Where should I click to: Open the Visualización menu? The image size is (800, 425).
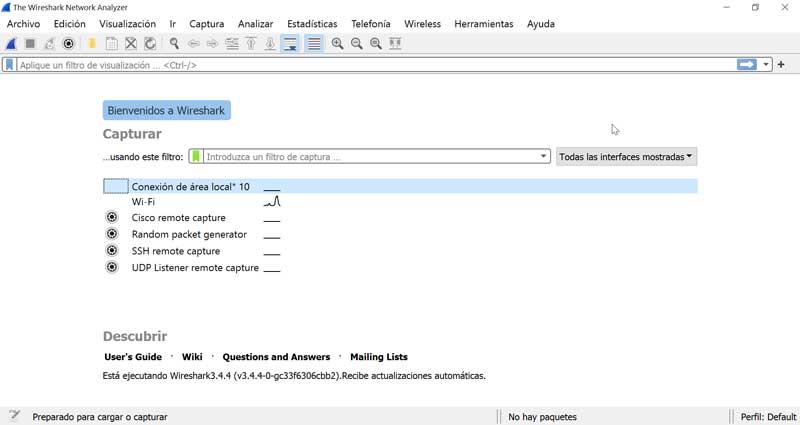click(128, 24)
